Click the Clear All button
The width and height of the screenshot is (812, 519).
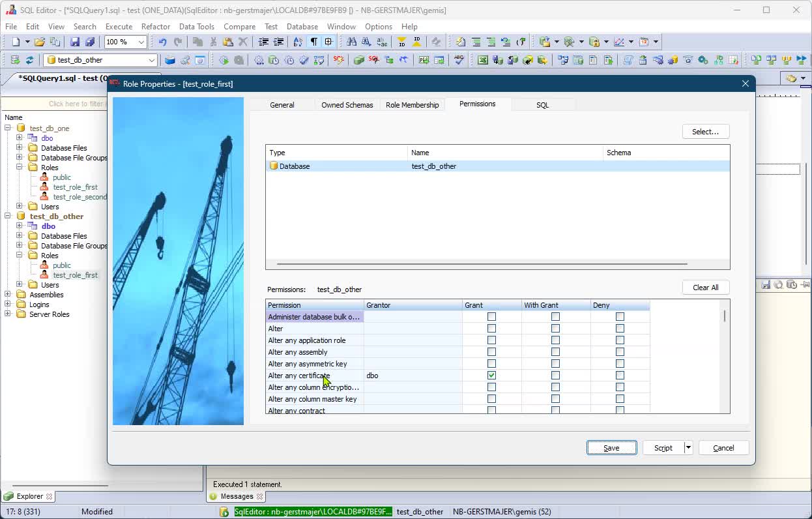pos(705,288)
